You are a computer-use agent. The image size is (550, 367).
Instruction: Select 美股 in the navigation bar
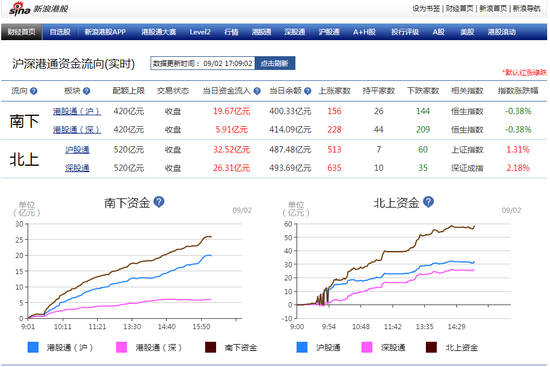tap(467, 32)
